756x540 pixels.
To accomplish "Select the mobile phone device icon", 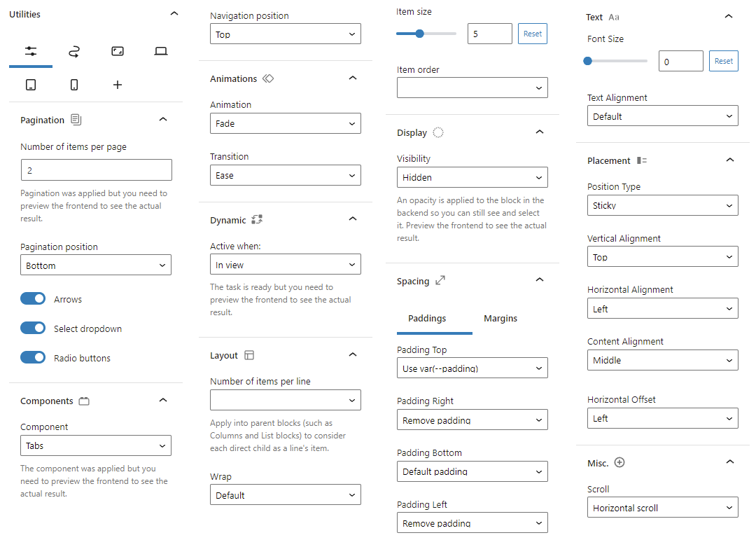I will [74, 85].
